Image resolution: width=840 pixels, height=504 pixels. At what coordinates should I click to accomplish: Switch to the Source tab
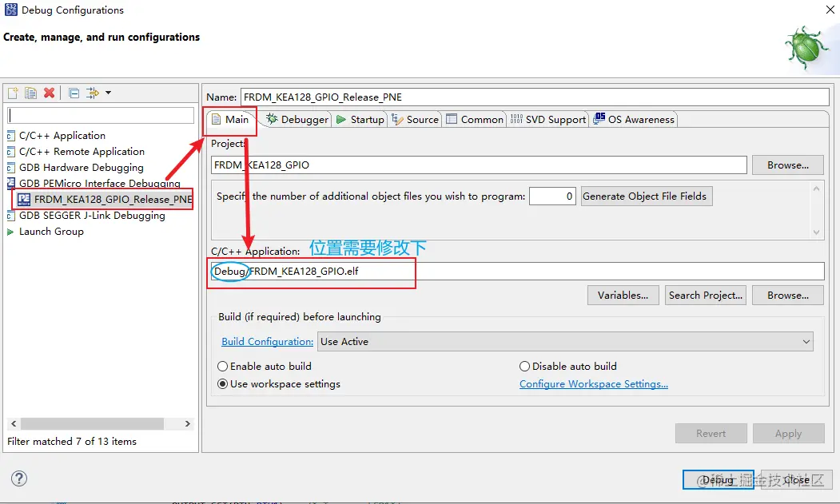coord(416,120)
